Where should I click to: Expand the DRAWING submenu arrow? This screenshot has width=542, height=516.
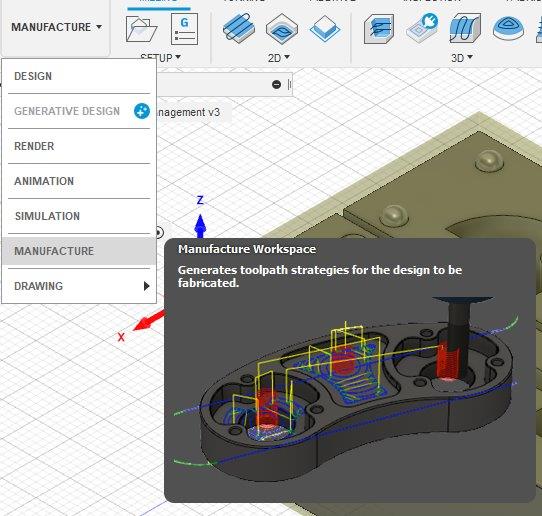point(147,286)
